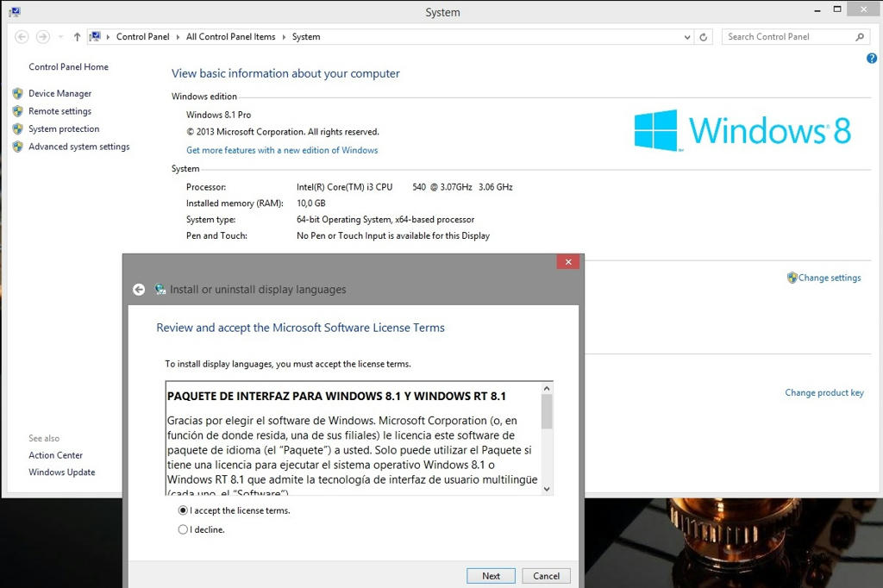Click the Windows 8.1 Pro edition text

(218, 115)
